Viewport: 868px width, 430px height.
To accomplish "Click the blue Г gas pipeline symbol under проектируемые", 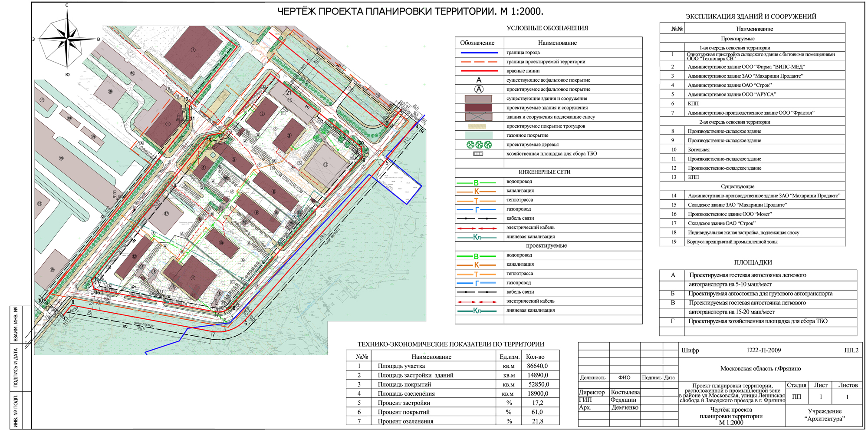I will (477, 283).
